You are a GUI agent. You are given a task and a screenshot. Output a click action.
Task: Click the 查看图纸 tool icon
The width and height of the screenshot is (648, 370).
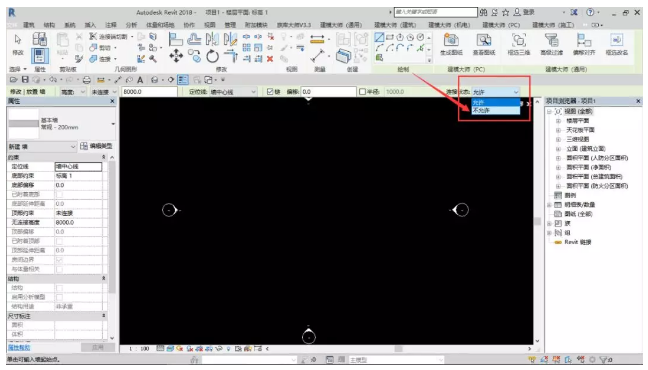click(x=484, y=40)
